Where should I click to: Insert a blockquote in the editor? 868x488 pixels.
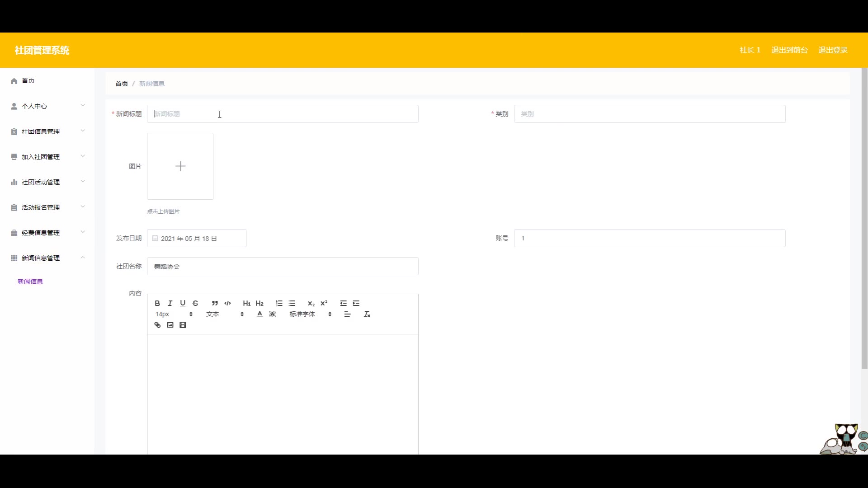coord(215,303)
